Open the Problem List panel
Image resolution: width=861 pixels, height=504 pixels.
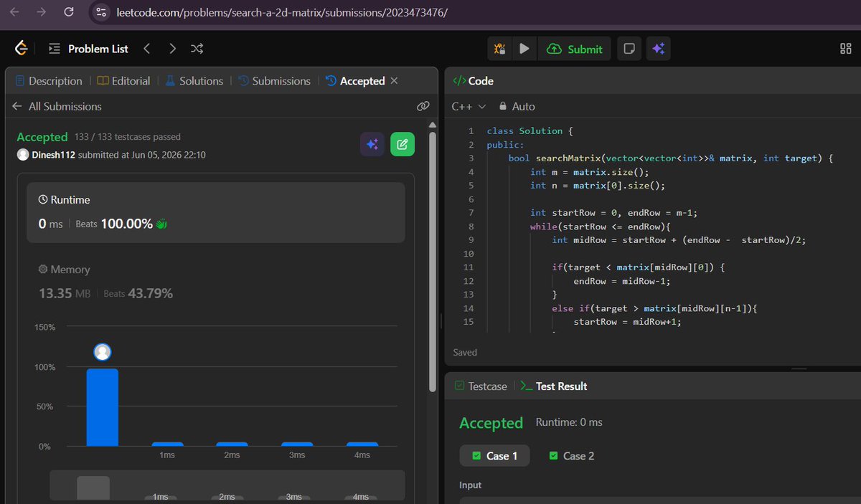tap(88, 49)
